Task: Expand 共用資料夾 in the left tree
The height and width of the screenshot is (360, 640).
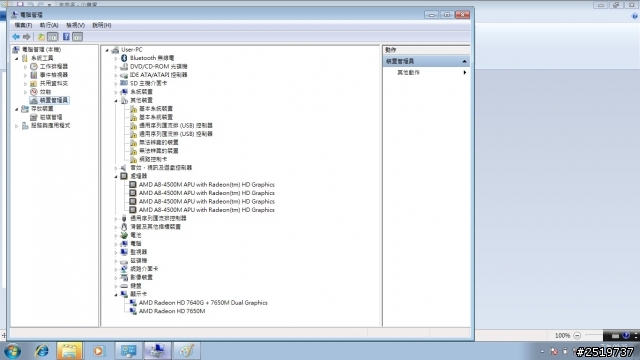Action: click(x=25, y=84)
